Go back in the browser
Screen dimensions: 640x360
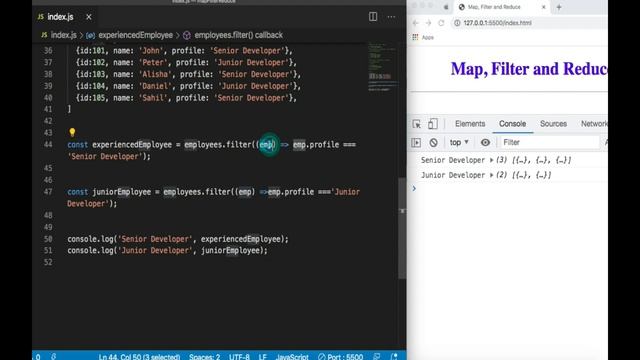[x=416, y=23]
